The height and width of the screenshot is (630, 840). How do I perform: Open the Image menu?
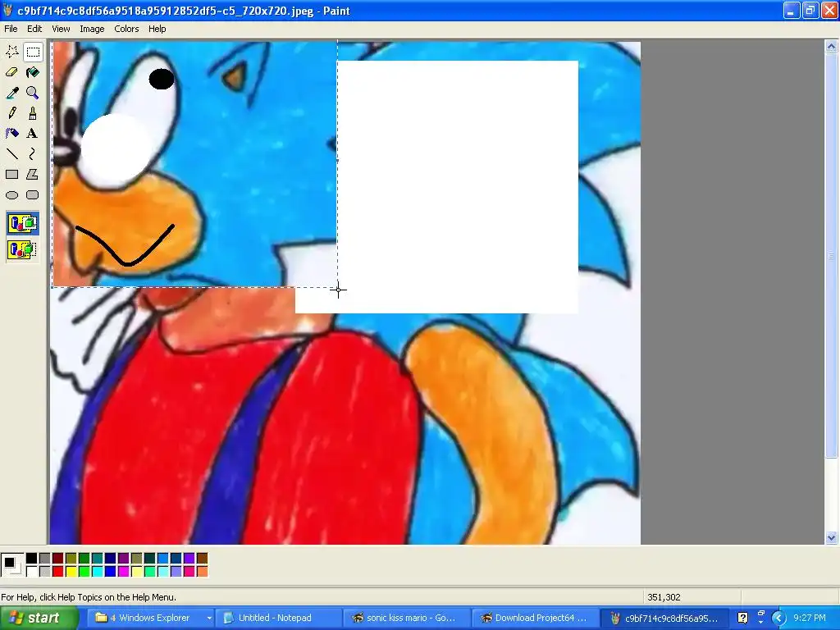pyautogui.click(x=92, y=29)
